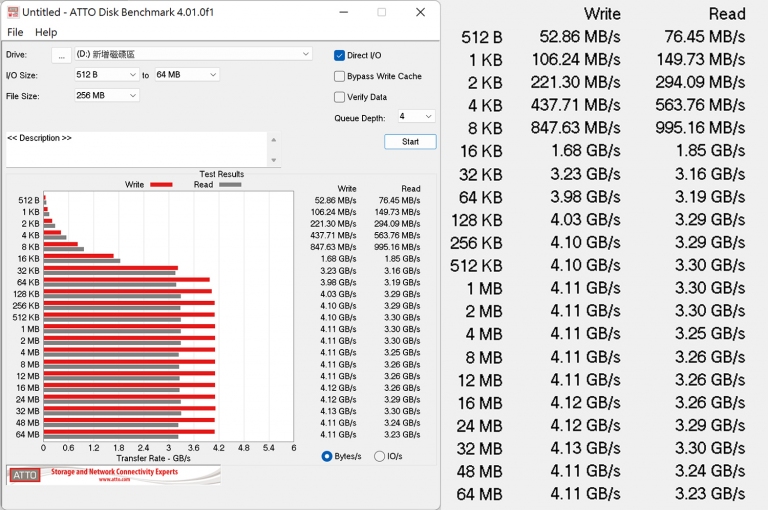Click the Description scroll down arrow
This screenshot has height=510, width=768.
tap(274, 160)
